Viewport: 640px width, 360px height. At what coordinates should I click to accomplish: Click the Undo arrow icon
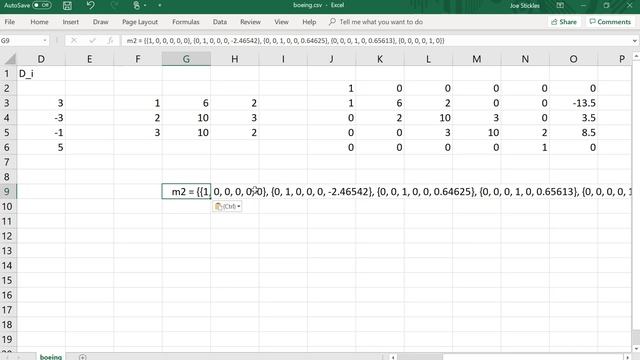pyautogui.click(x=91, y=5)
